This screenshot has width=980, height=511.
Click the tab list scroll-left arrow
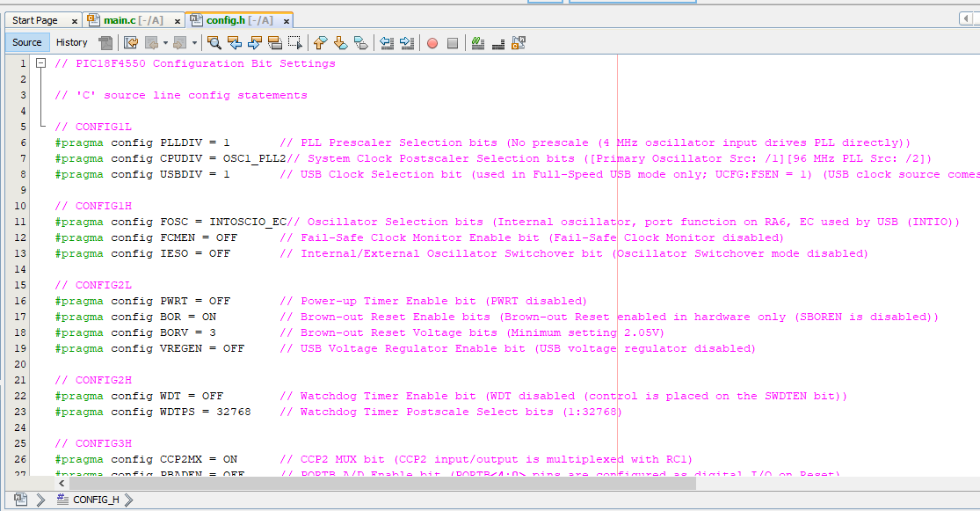(x=965, y=18)
